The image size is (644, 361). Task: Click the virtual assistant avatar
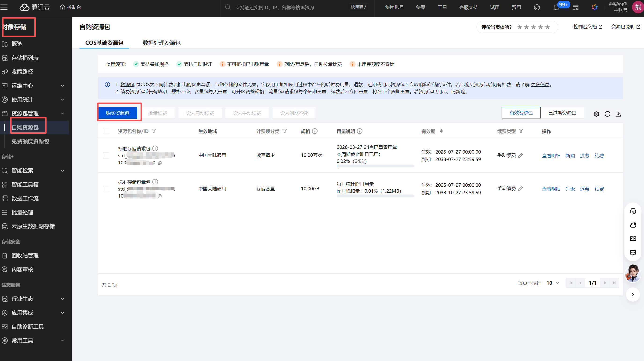pos(633,273)
